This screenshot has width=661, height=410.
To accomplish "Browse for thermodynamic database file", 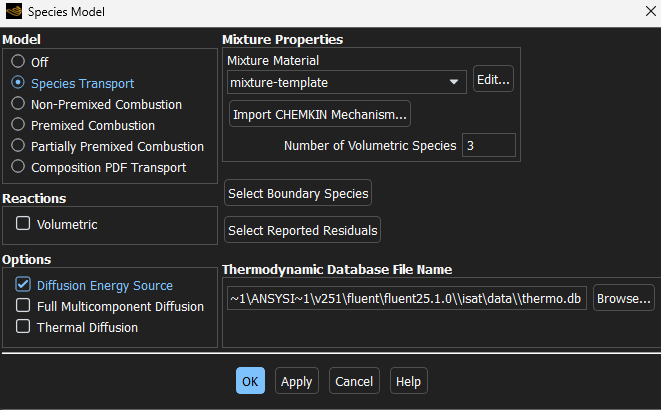I will pyautogui.click(x=623, y=298).
